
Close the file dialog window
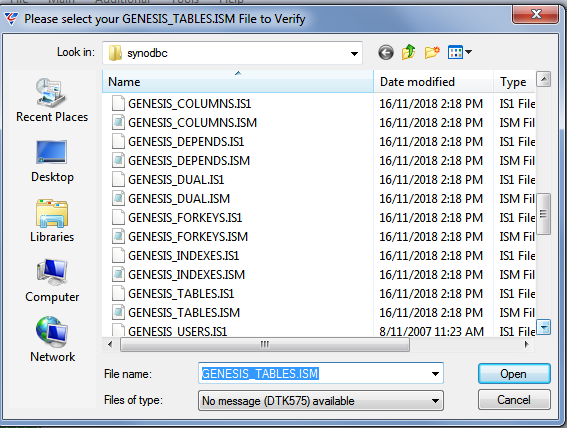pos(536,14)
